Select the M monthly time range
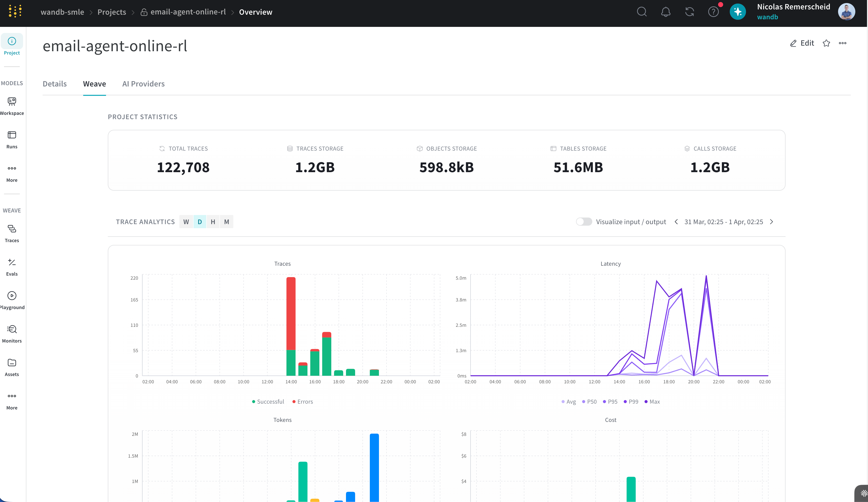The height and width of the screenshot is (502, 868). pos(227,222)
